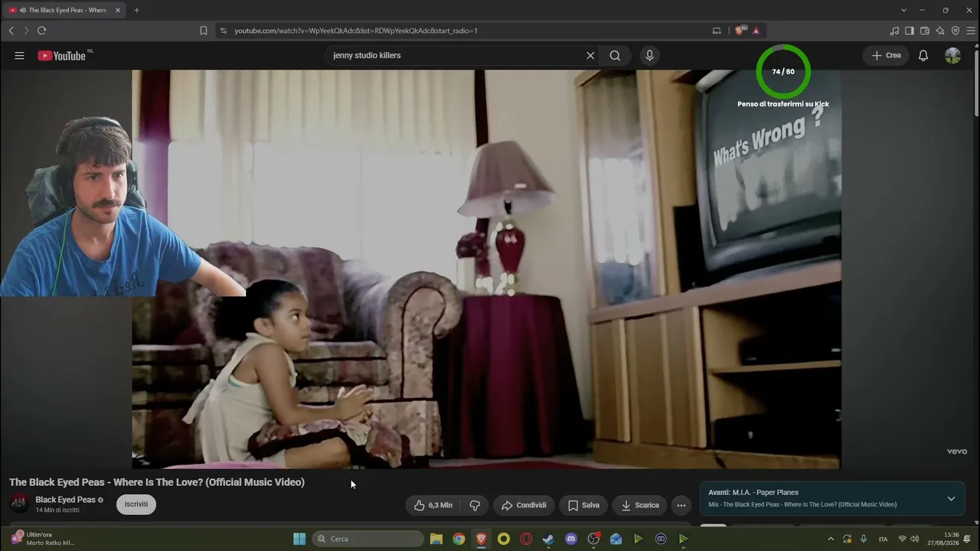Open Leo AI sparkle icon

tap(940, 31)
